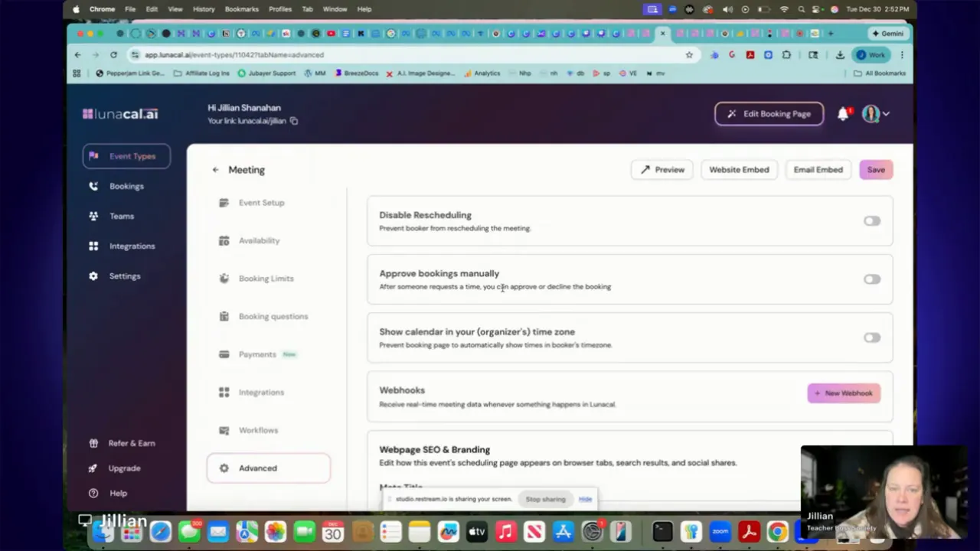
Task: Toggle Approve bookings manually on
Action: (x=872, y=279)
